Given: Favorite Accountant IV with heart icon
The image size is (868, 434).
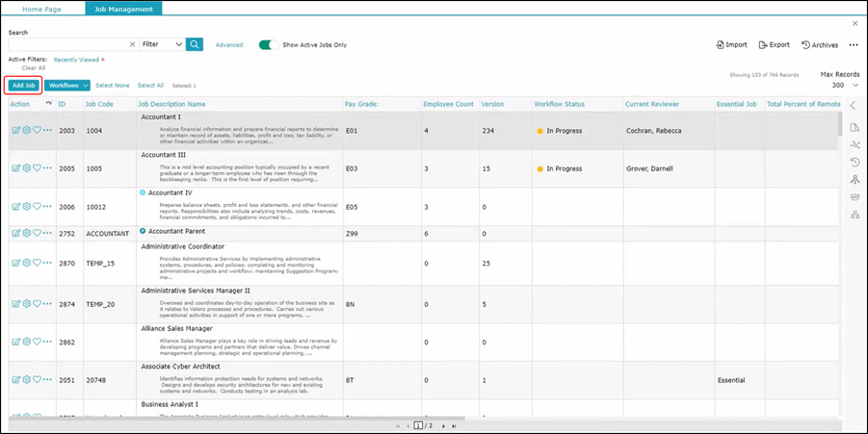Looking at the screenshot, I should click(37, 206).
